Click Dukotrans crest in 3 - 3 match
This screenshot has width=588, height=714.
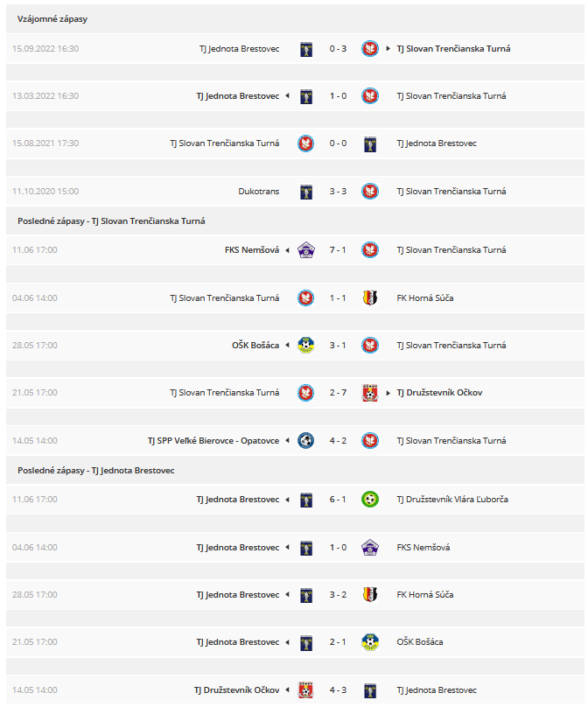pyautogui.click(x=306, y=192)
